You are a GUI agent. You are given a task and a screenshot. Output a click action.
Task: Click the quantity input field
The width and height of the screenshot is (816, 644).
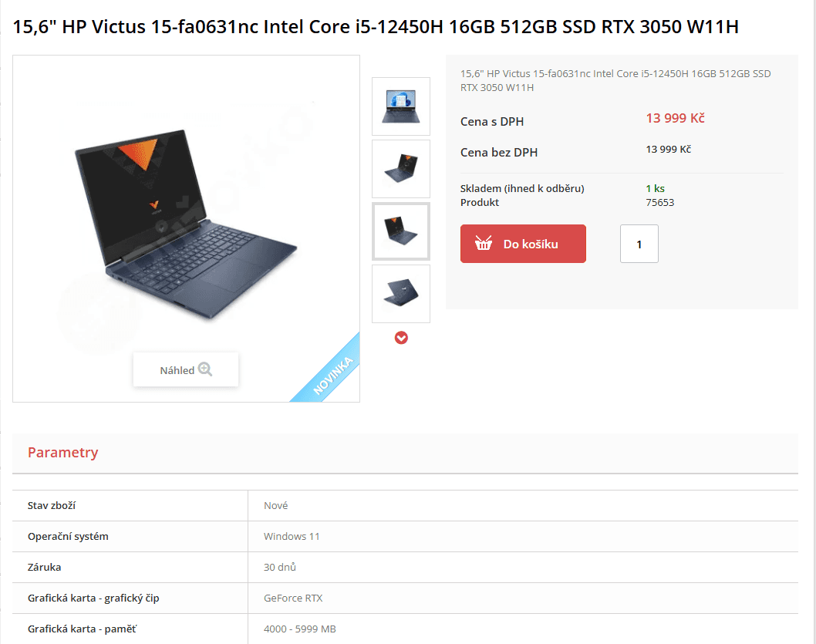639,244
